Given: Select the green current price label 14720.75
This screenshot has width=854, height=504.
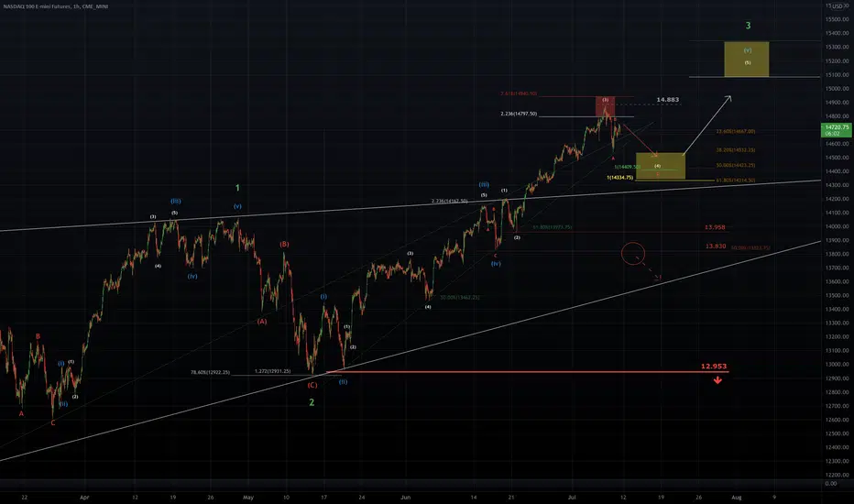Looking at the screenshot, I should [837, 130].
